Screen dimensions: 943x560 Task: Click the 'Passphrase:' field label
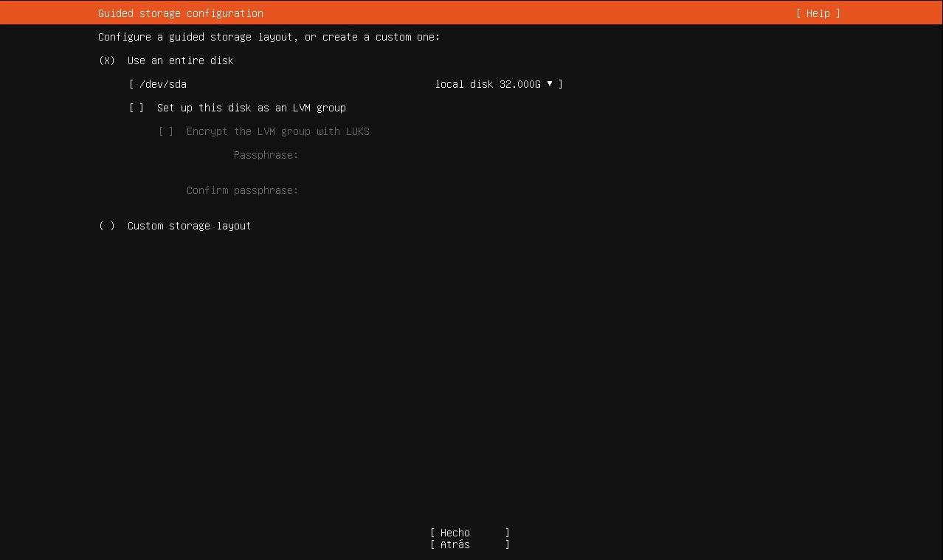tap(266, 155)
